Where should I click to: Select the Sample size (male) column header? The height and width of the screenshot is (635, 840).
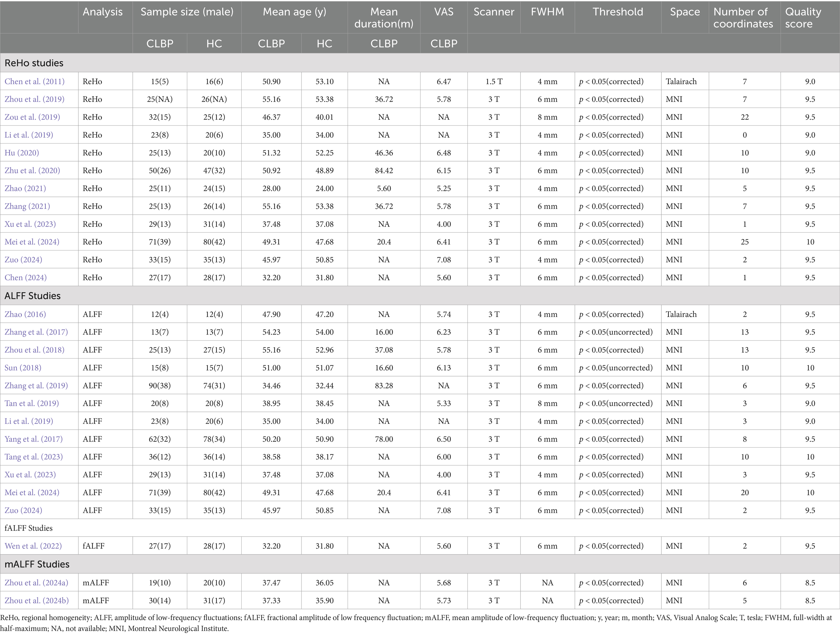(x=187, y=12)
